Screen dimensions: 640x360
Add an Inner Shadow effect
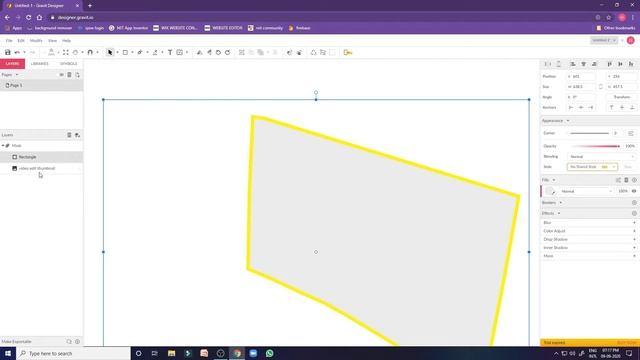pyautogui.click(x=634, y=248)
